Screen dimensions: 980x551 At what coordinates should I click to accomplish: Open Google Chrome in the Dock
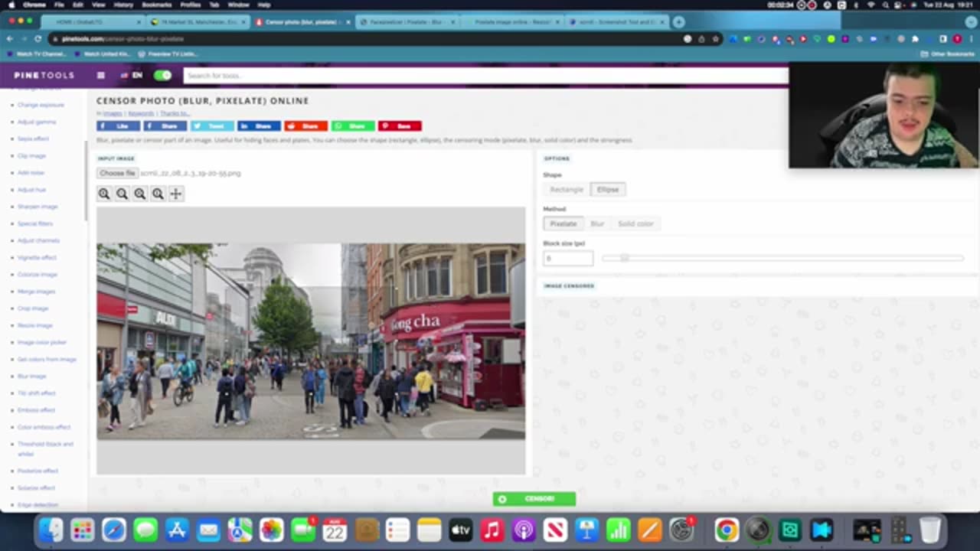727,530
